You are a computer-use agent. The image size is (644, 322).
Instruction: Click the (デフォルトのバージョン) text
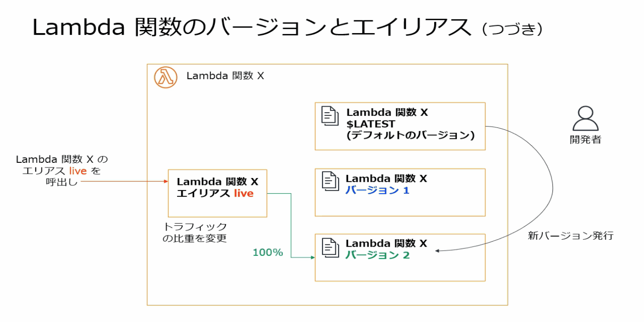pyautogui.click(x=410, y=135)
